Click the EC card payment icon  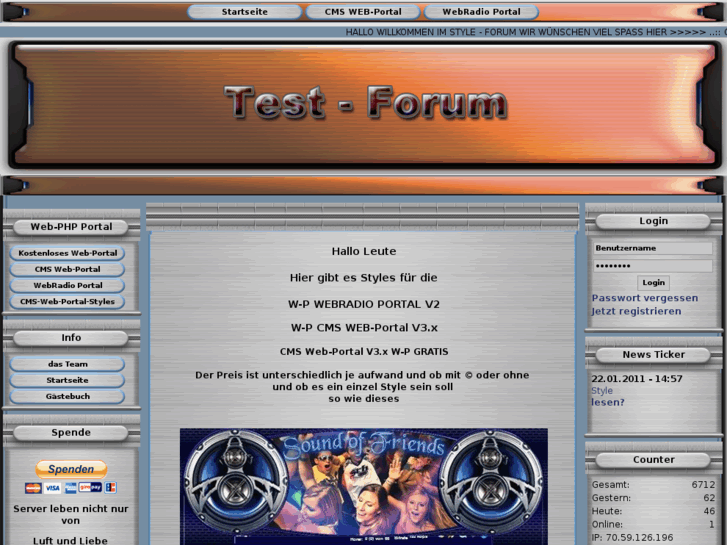[110, 487]
